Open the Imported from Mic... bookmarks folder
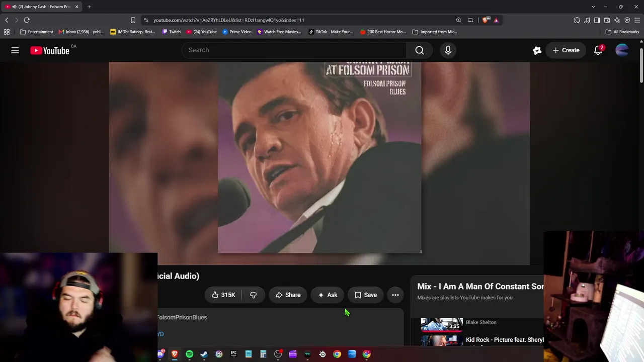The height and width of the screenshot is (362, 644). (435, 32)
